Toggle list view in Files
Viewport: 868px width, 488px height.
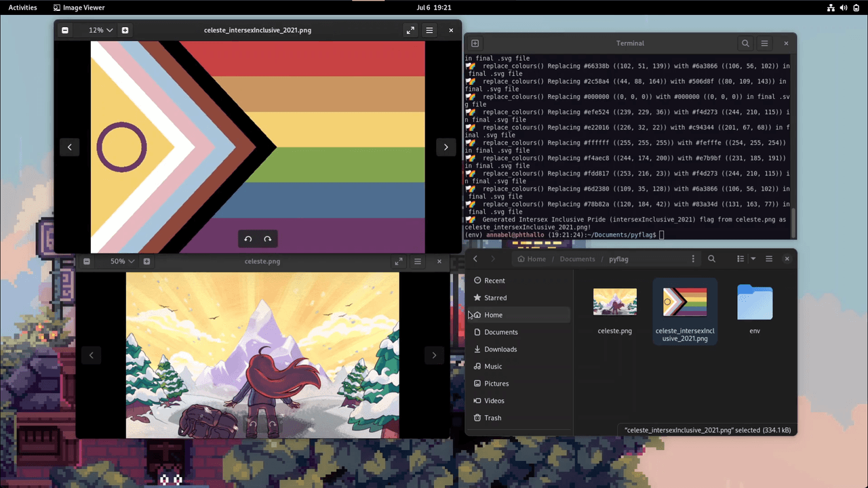point(741,259)
